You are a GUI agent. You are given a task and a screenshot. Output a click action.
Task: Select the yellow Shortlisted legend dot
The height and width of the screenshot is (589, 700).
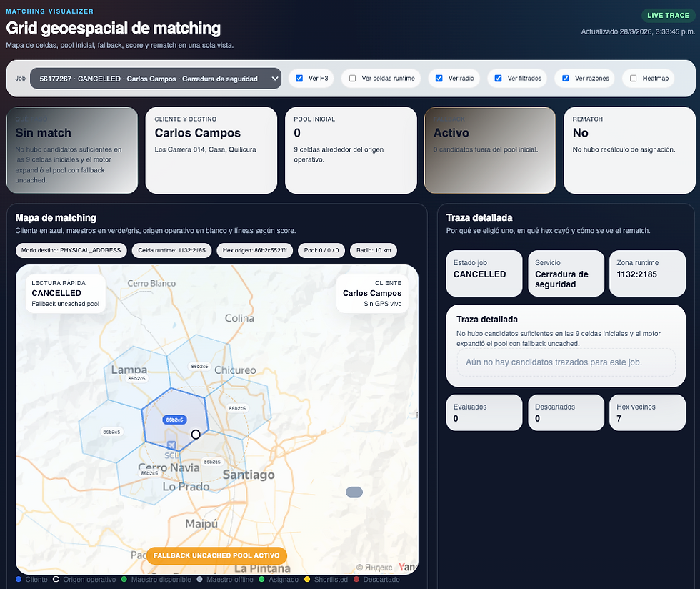tap(306, 580)
